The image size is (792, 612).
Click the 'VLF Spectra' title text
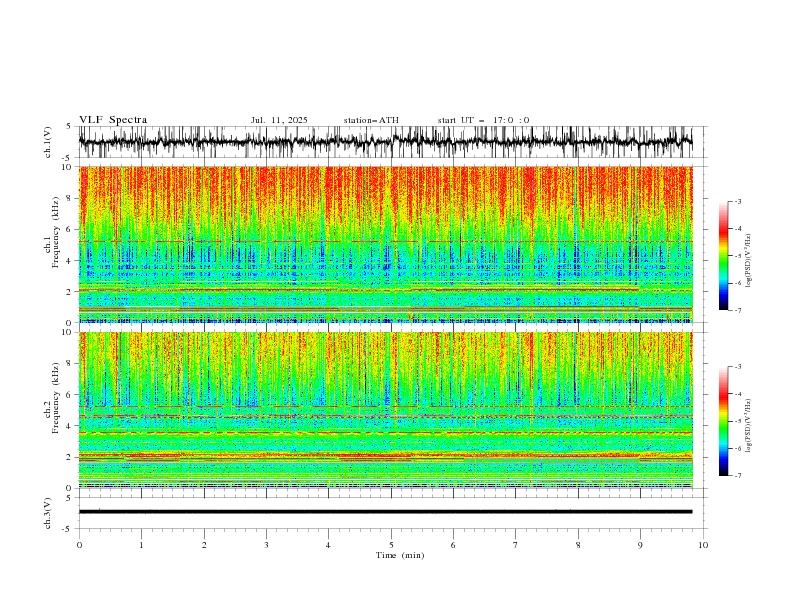tap(113, 120)
